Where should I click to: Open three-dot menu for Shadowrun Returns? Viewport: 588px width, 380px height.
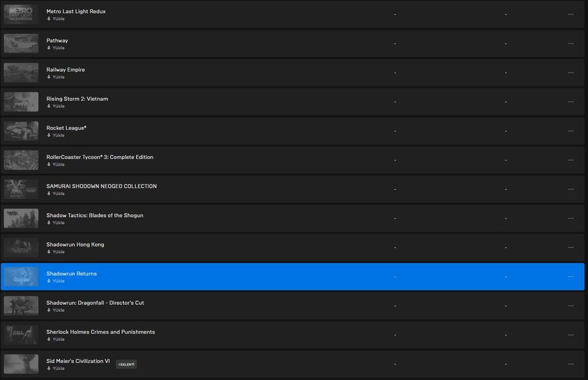(570, 277)
